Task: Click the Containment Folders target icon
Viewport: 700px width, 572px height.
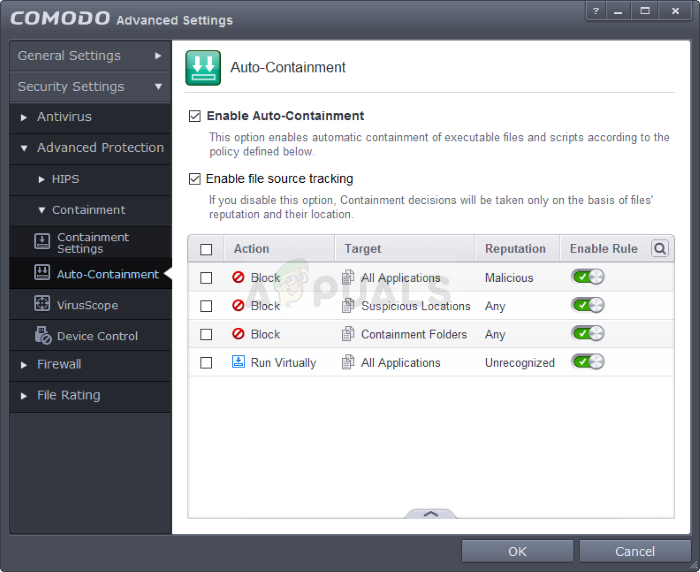Action: [348, 334]
